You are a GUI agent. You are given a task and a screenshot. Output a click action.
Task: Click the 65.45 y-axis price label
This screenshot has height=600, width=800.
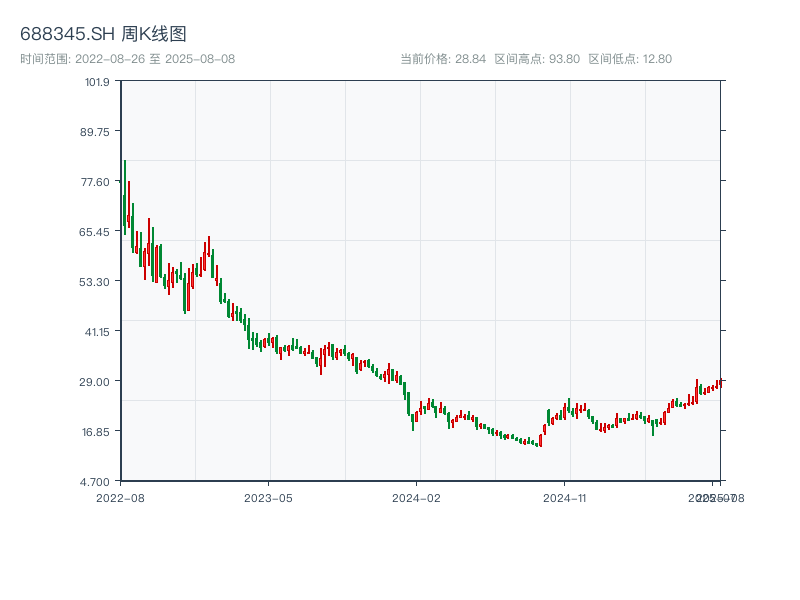96,231
